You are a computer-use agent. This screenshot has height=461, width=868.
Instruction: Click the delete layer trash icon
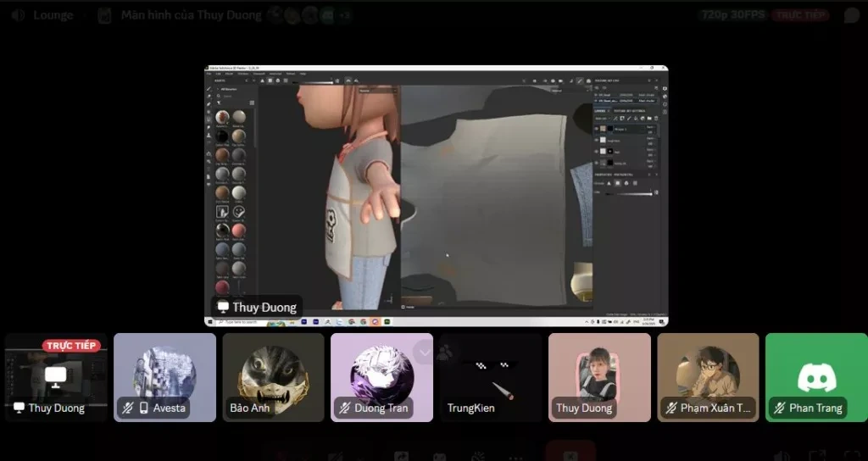pyautogui.click(x=657, y=119)
